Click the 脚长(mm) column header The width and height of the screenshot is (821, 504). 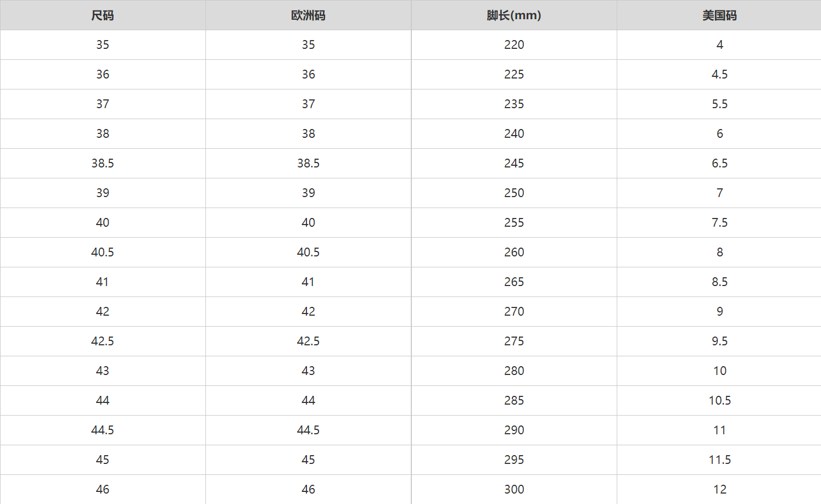pos(514,15)
